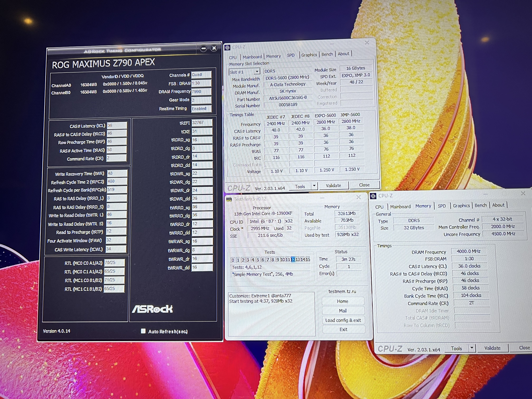Click the TestMem5 memory chip title icon
Image resolution: width=532 pixels, height=399 pixels.
coord(229,199)
